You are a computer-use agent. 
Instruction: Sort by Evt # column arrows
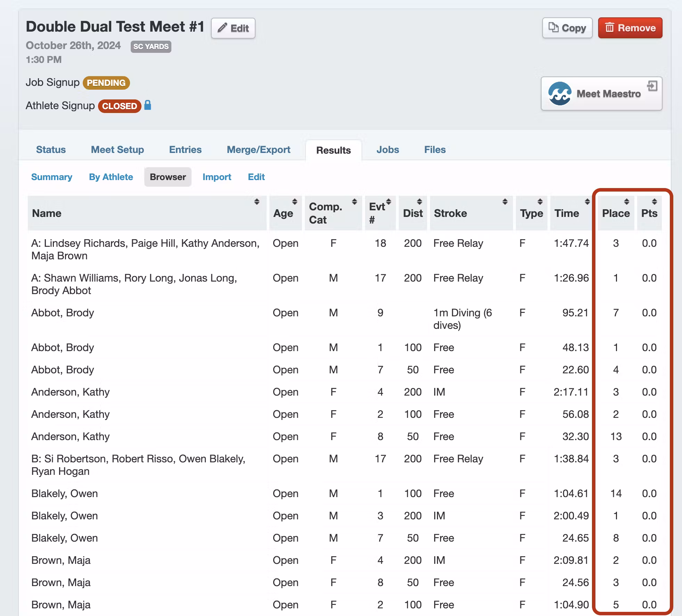pyautogui.click(x=389, y=202)
